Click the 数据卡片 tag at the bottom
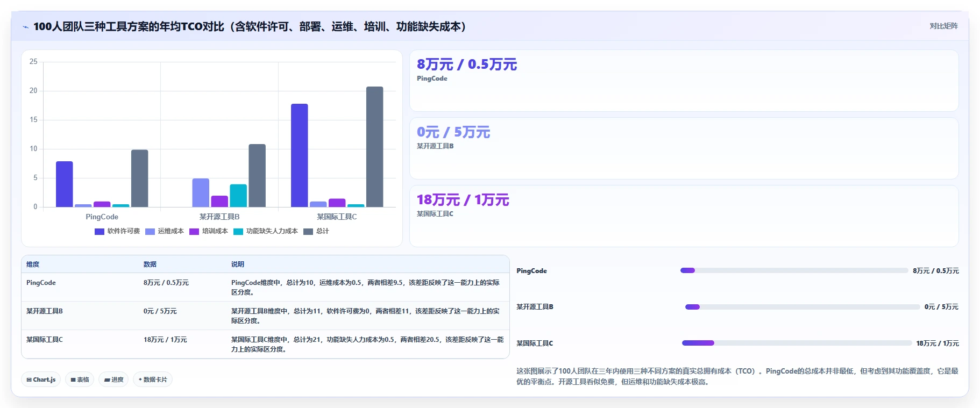This screenshot has width=980, height=408. pyautogui.click(x=153, y=380)
